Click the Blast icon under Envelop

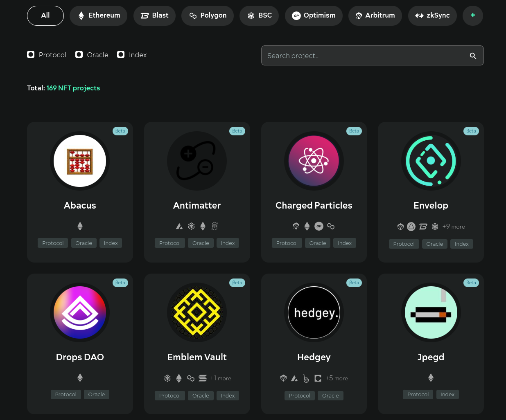(423, 227)
